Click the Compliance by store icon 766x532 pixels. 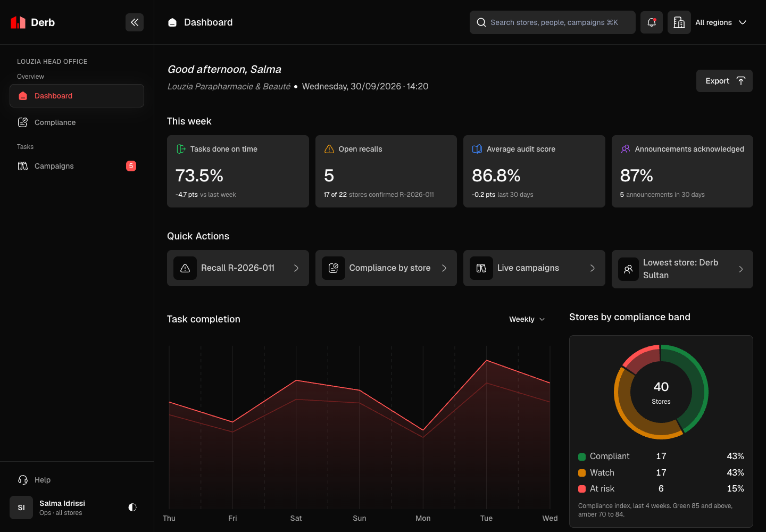click(334, 268)
